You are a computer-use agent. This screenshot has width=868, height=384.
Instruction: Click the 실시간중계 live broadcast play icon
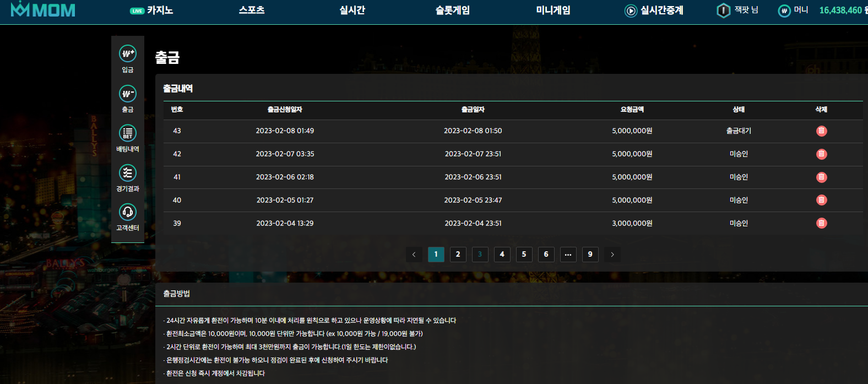tap(631, 11)
